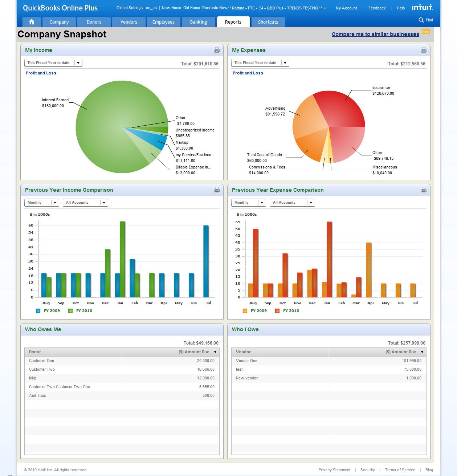Go to the Employees tab
Screen dimensions: 457x476
coord(163,22)
